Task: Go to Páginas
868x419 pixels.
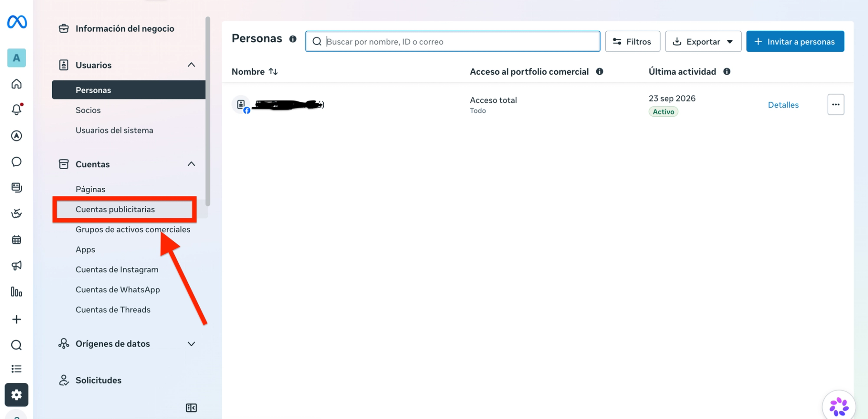Action: click(x=90, y=189)
